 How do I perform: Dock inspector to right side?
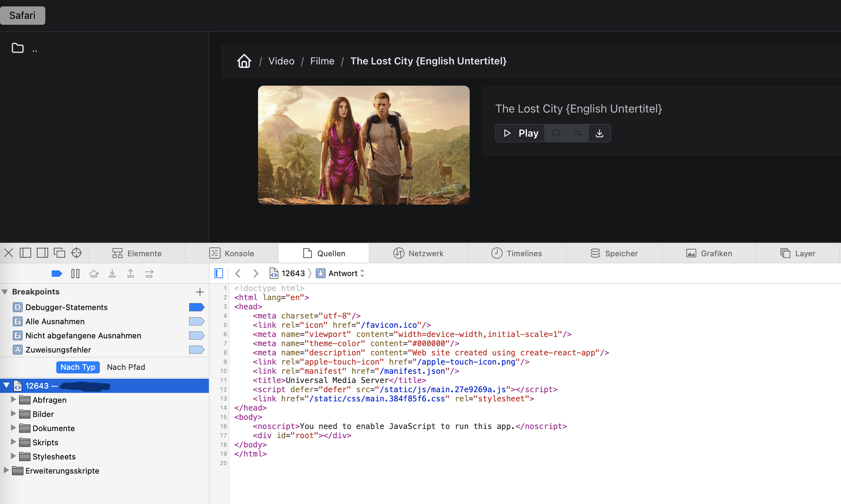(42, 253)
